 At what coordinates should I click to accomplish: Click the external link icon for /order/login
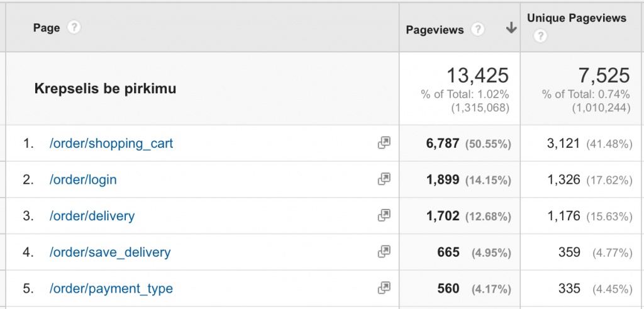[384, 179]
